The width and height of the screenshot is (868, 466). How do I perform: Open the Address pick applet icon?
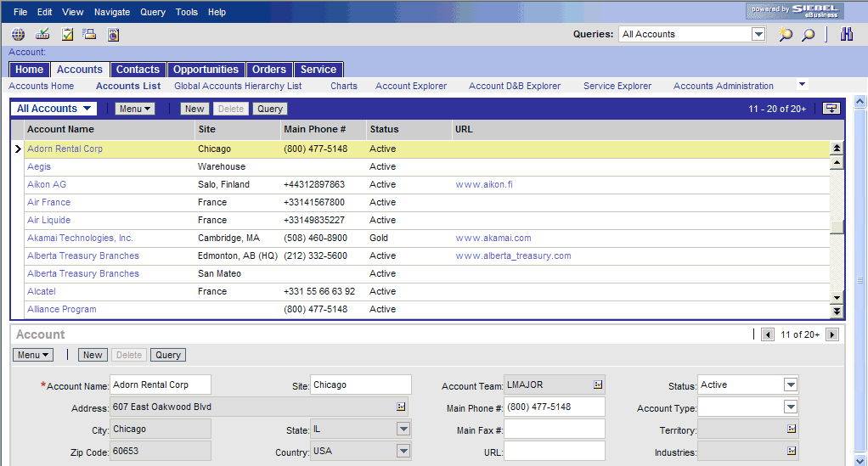[401, 407]
